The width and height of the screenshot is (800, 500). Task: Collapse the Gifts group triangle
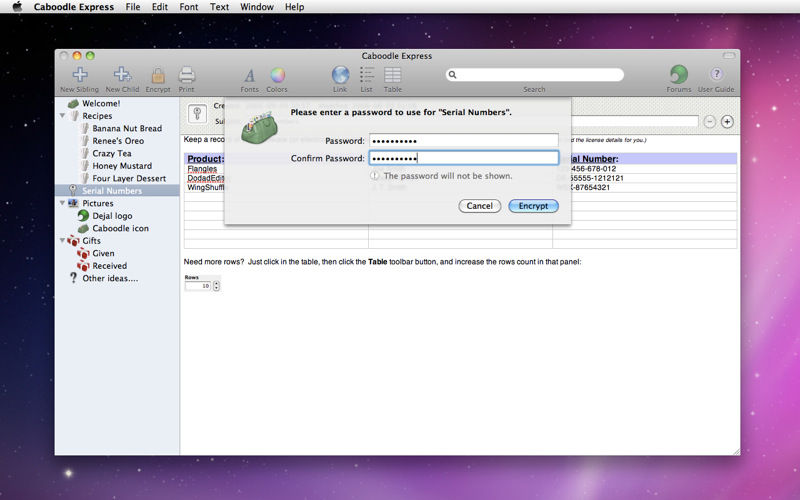(62, 240)
